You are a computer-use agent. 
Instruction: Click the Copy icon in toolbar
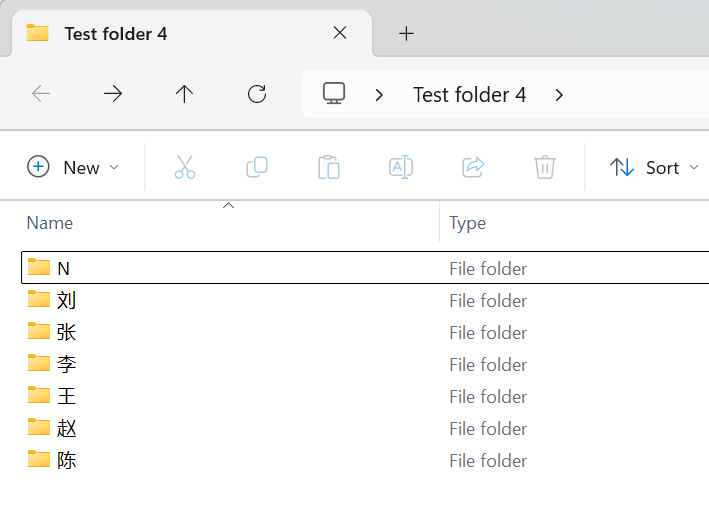tap(257, 167)
